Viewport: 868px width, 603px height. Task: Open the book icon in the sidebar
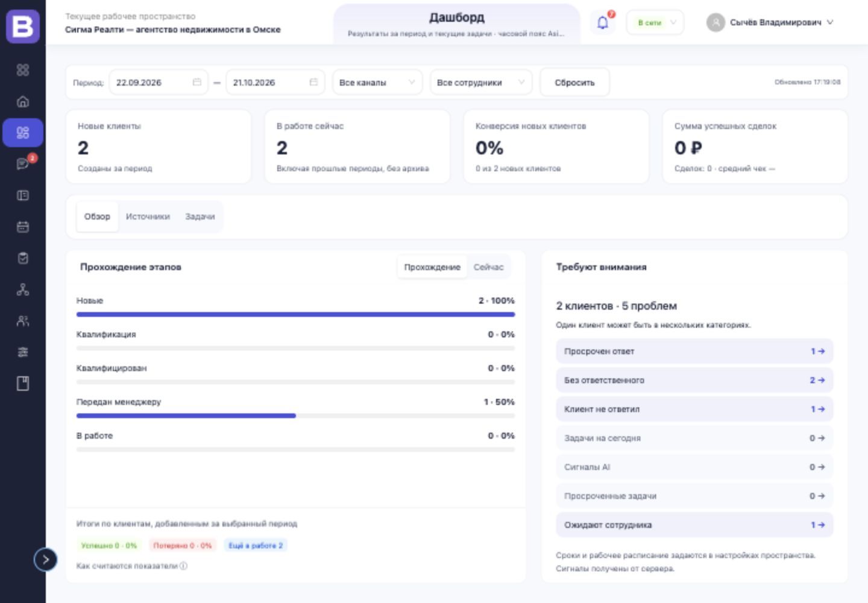click(23, 384)
